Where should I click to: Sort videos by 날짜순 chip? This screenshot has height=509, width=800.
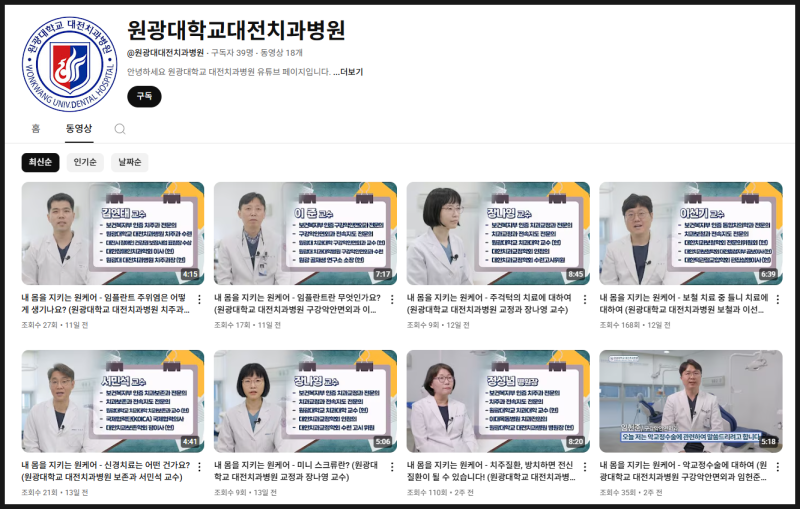coord(130,162)
